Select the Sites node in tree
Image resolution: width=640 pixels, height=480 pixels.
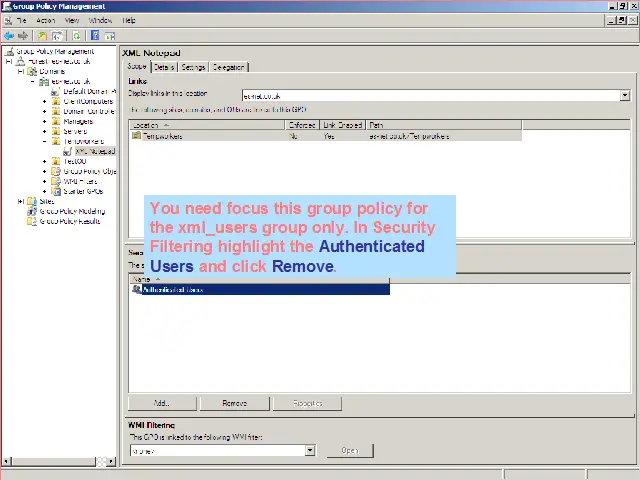click(46, 201)
